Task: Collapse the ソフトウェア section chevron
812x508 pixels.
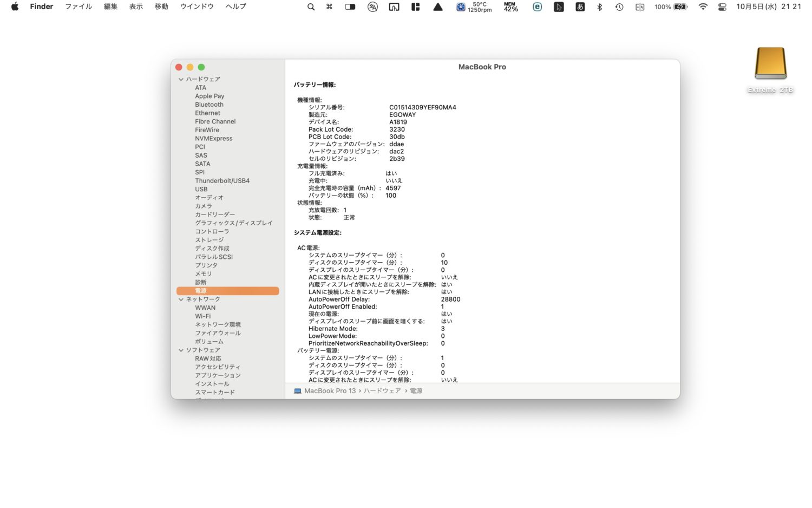Action: click(181, 350)
